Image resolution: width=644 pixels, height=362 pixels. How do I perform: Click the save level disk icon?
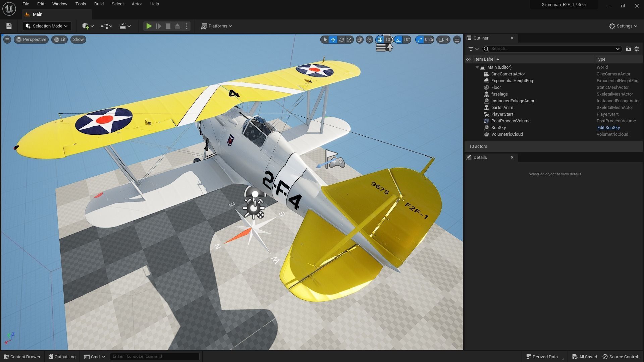tap(9, 26)
